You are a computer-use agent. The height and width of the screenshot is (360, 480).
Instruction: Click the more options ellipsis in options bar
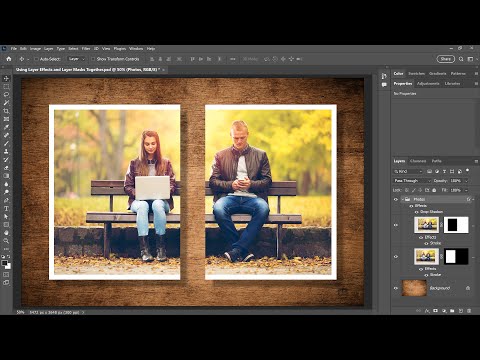pyautogui.click(x=233, y=59)
